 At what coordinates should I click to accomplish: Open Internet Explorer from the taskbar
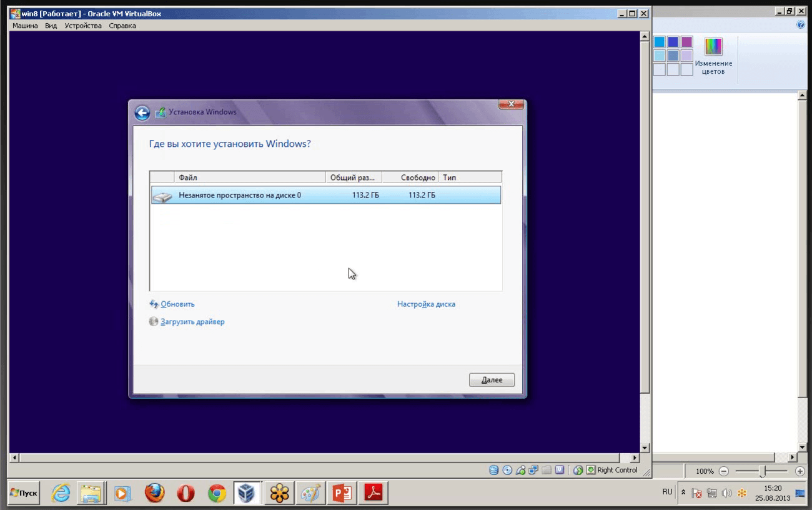point(61,493)
